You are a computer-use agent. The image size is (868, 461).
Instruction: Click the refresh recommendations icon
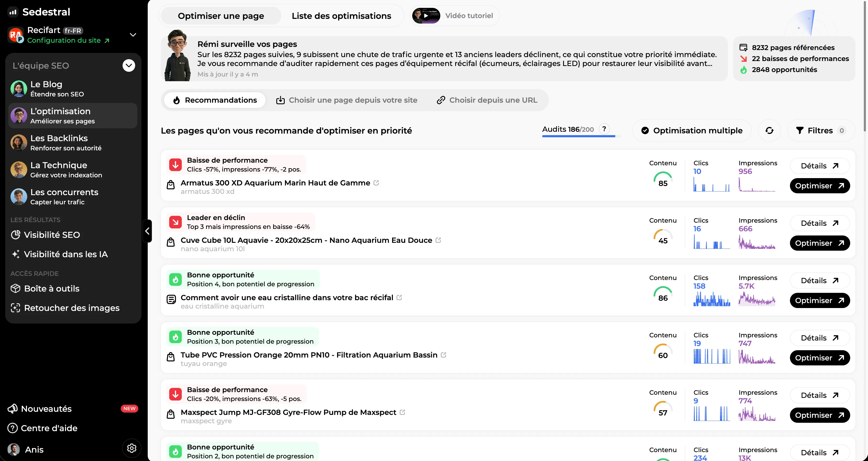point(769,130)
